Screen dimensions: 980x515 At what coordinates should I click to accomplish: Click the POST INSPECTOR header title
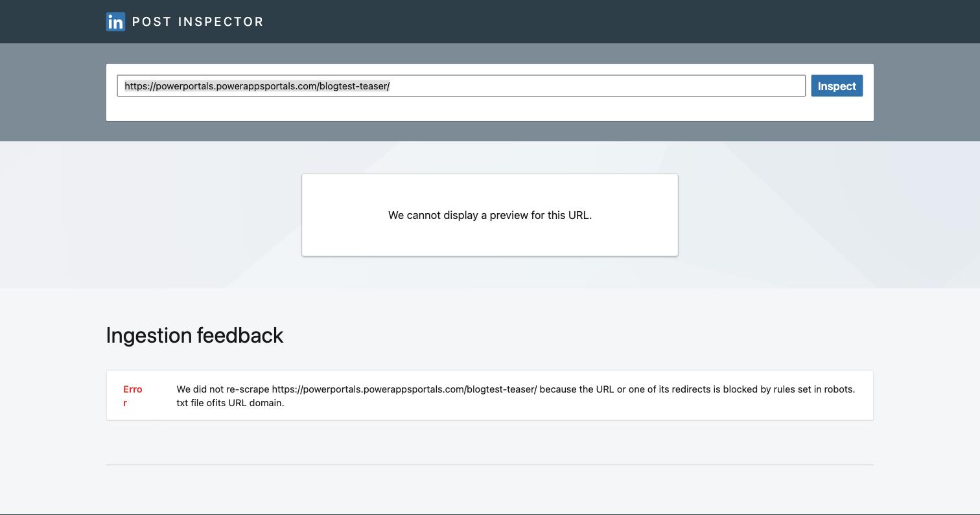(x=198, y=21)
